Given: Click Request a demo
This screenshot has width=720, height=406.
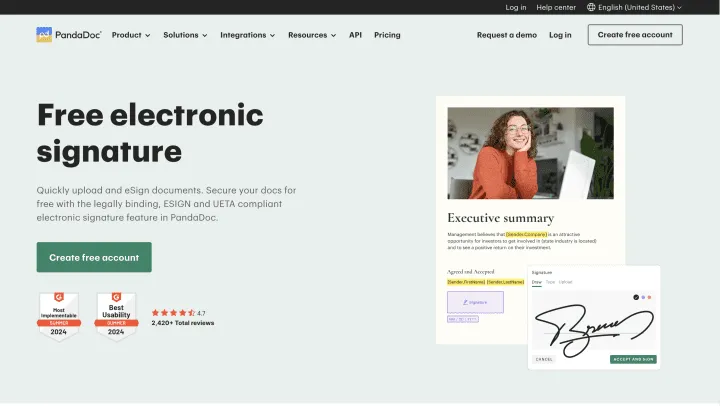Looking at the screenshot, I should pos(506,35).
